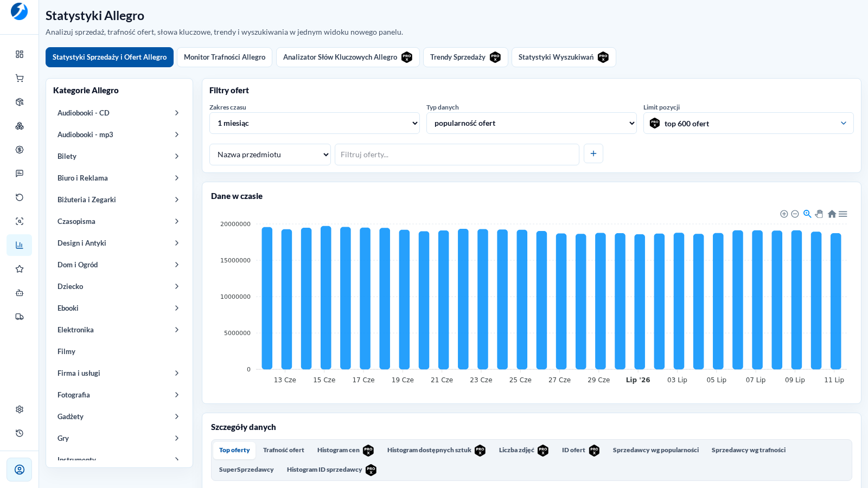Open the settings gear in the sidebar
Image resolution: width=868 pixels, height=488 pixels.
(20, 409)
